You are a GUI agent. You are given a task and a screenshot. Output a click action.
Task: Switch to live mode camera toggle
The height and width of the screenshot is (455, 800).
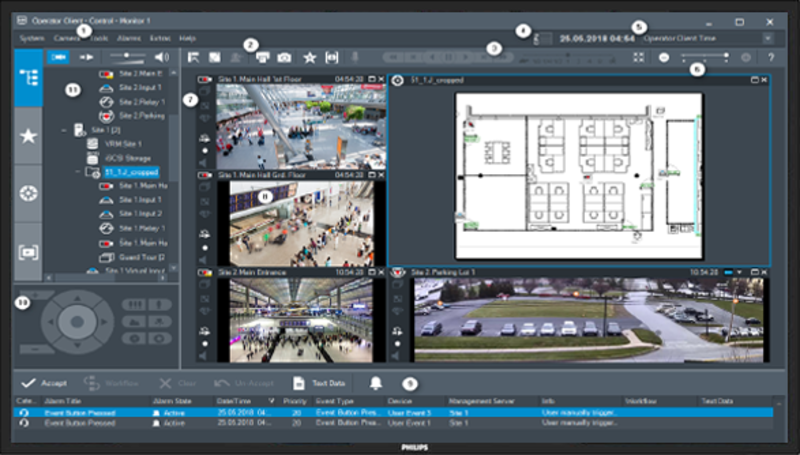pos(58,58)
